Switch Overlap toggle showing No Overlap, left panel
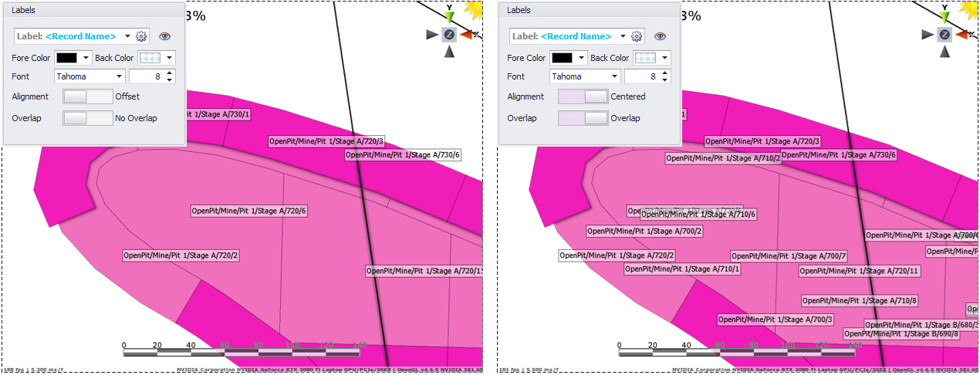The width and height of the screenshot is (980, 375). pyautogui.click(x=87, y=118)
